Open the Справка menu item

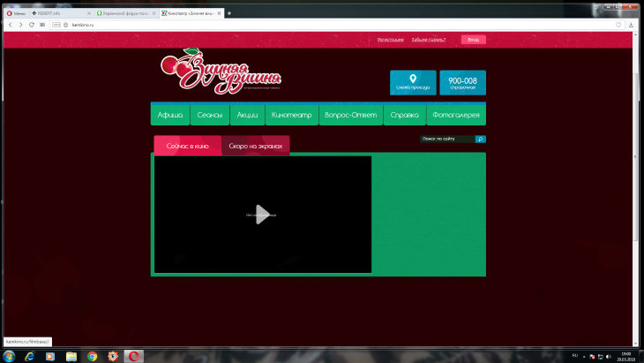(405, 115)
